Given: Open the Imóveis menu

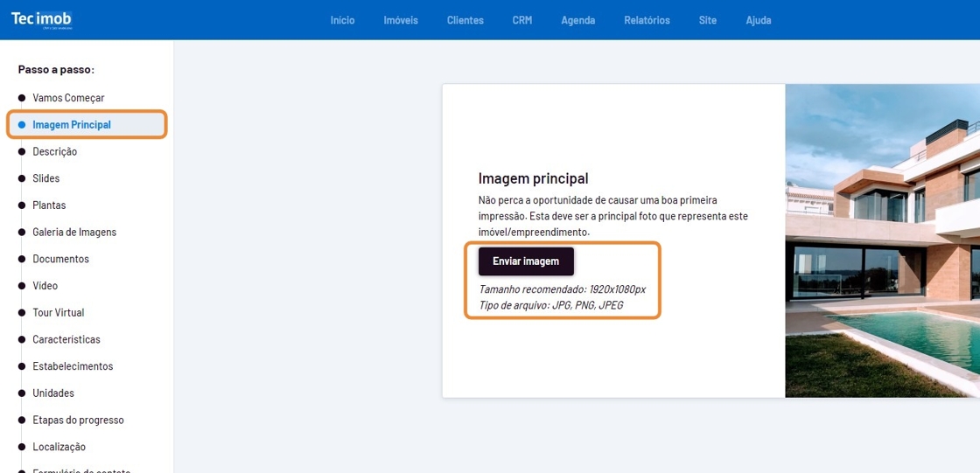Looking at the screenshot, I should [401, 20].
